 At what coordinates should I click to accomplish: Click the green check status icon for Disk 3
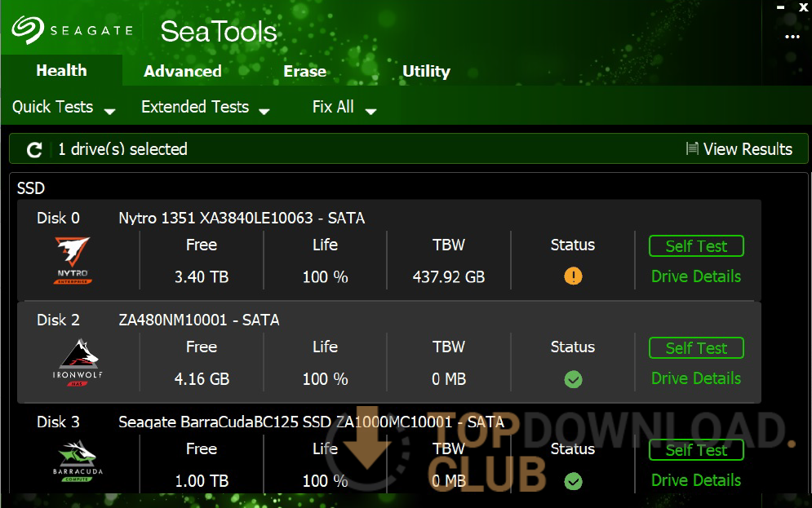pyautogui.click(x=573, y=481)
